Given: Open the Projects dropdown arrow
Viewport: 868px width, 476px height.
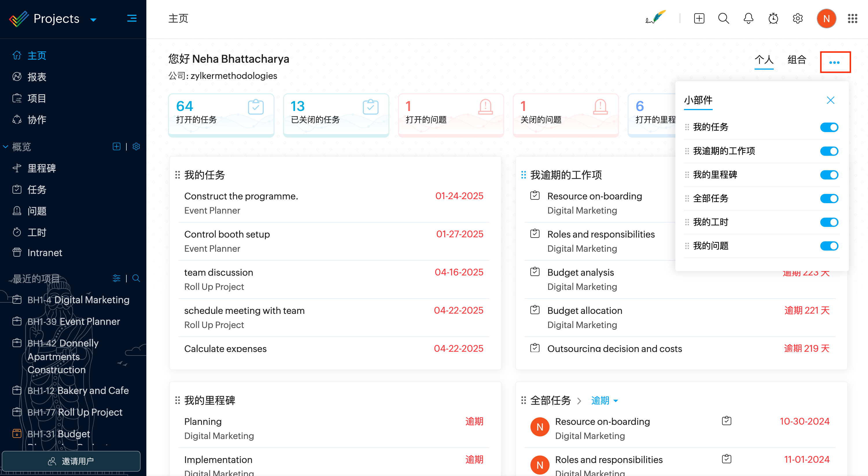Looking at the screenshot, I should pyautogui.click(x=94, y=20).
